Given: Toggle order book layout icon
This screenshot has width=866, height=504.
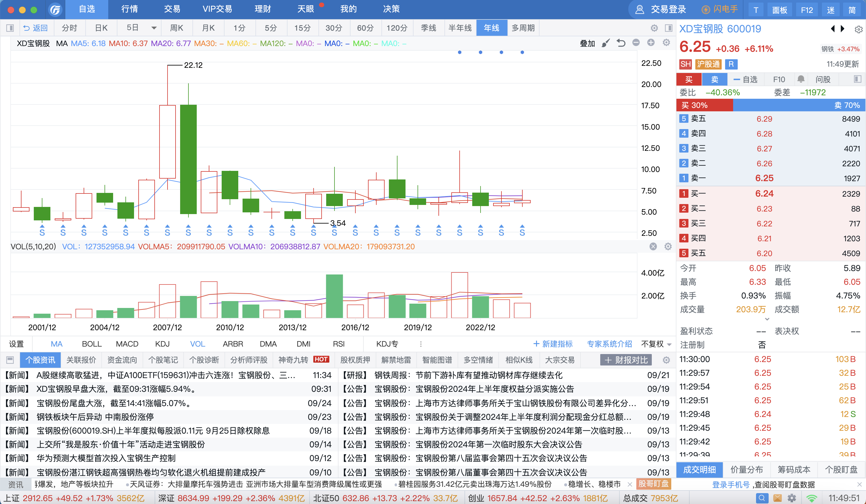Looking at the screenshot, I should click(857, 79).
